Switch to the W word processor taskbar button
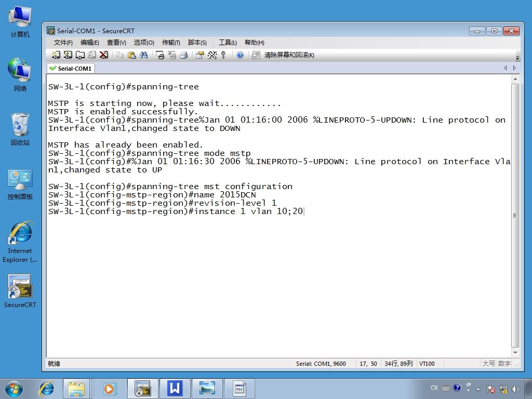 pyautogui.click(x=175, y=389)
